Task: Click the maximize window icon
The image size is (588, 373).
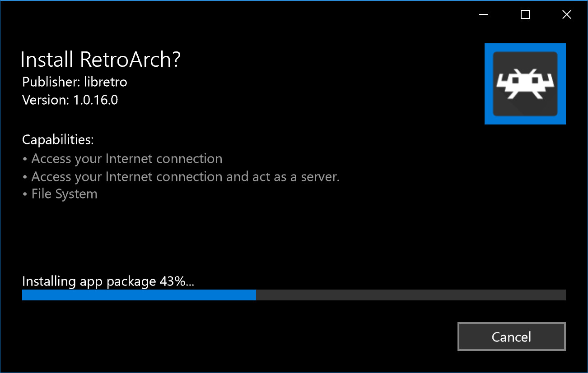Action: (525, 14)
